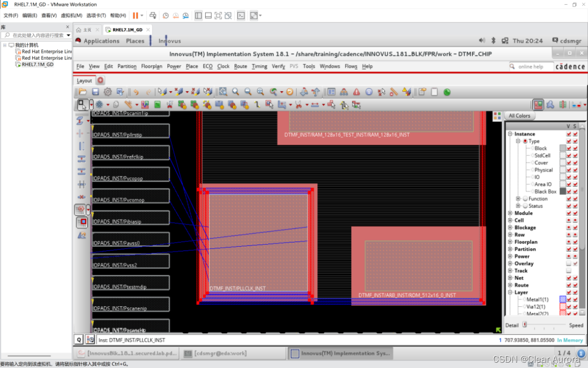Select the Status radio button
Viewport: 588px width, 368px height.
pyautogui.click(x=525, y=206)
